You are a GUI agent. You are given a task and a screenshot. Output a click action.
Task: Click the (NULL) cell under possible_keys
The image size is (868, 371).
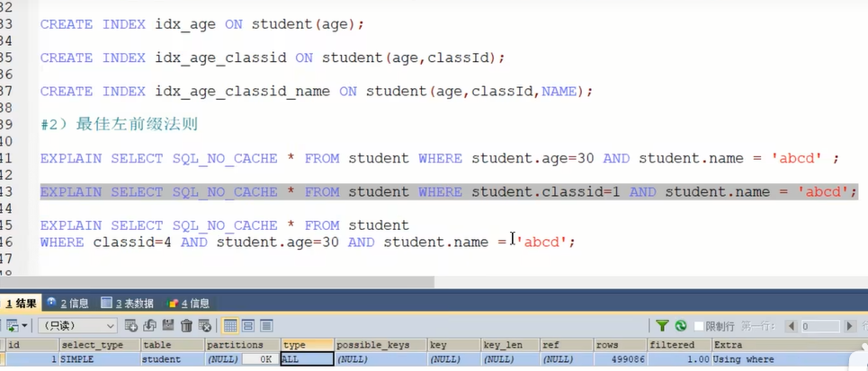[x=380, y=359]
